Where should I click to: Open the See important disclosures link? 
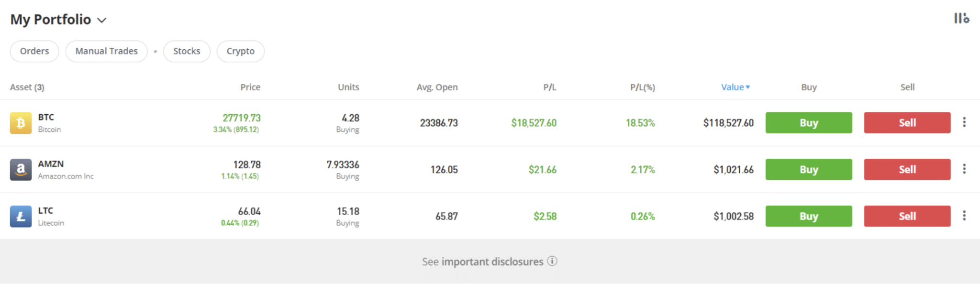pyautogui.click(x=483, y=262)
